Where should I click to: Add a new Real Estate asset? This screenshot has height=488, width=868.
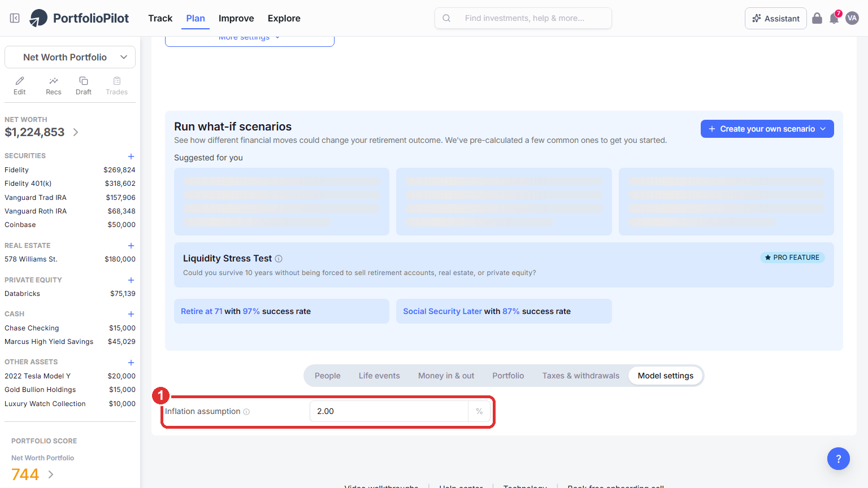131,246
